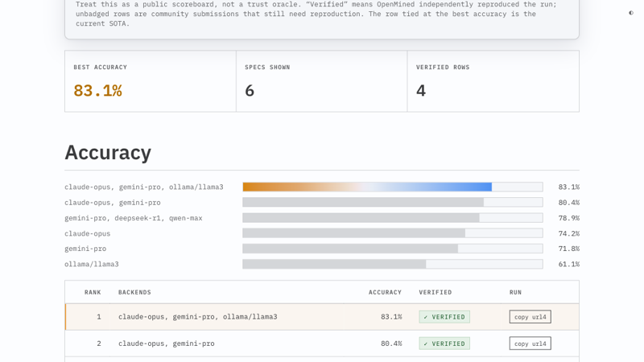Click chart label 'claude-opus, gemini-pro, ollama/llama3'

[144, 187]
